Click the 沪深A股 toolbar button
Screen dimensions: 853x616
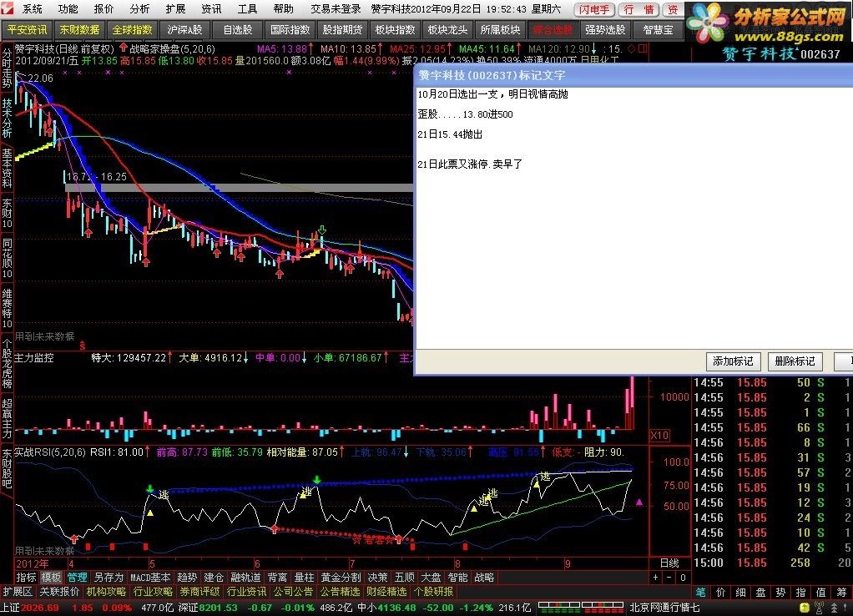click(x=185, y=30)
